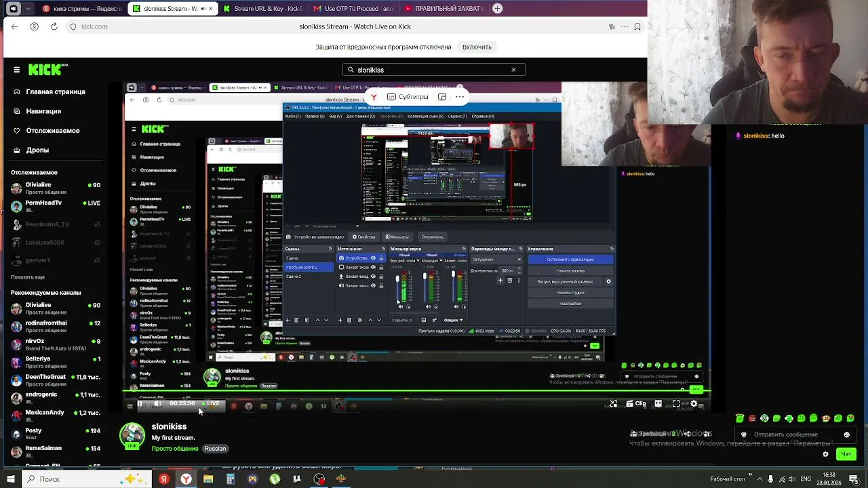Viewport: 868px width, 488px height.
Task: Switch to ПРАВИЛЬНЫЙ ЗАХВАТ YouTube tab
Action: pyautogui.click(x=443, y=9)
